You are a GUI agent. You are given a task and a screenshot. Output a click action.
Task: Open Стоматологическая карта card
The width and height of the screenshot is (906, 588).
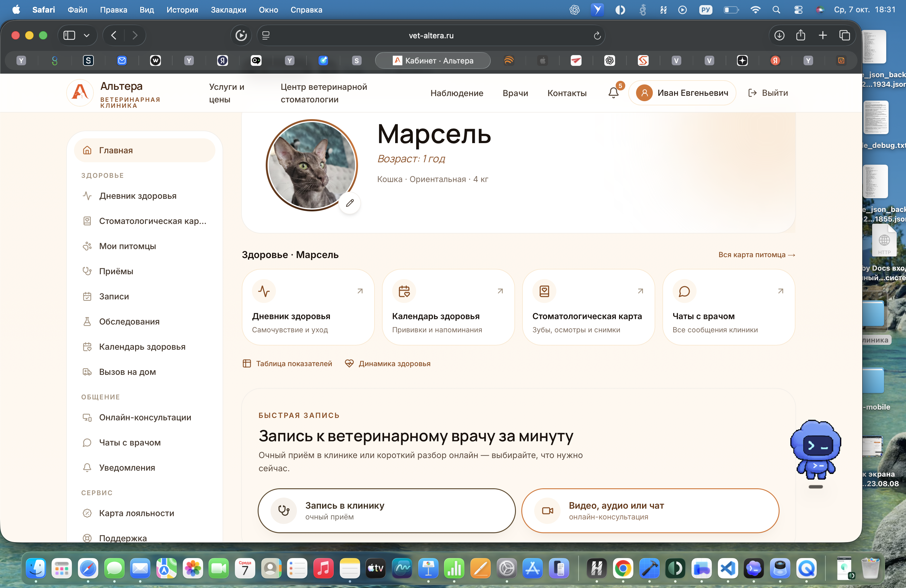pos(588,307)
